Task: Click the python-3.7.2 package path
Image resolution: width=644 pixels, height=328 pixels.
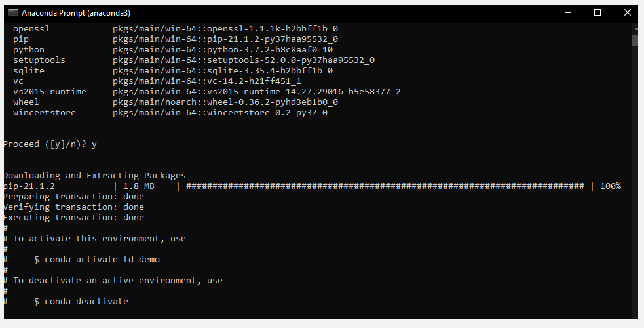Action: pyautogui.click(x=223, y=50)
